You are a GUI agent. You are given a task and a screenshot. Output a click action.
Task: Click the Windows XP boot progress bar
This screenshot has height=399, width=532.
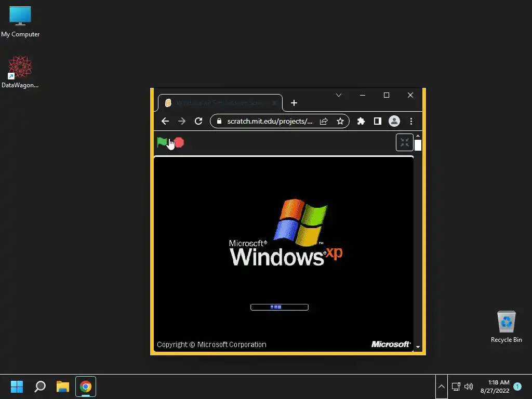[x=279, y=307]
